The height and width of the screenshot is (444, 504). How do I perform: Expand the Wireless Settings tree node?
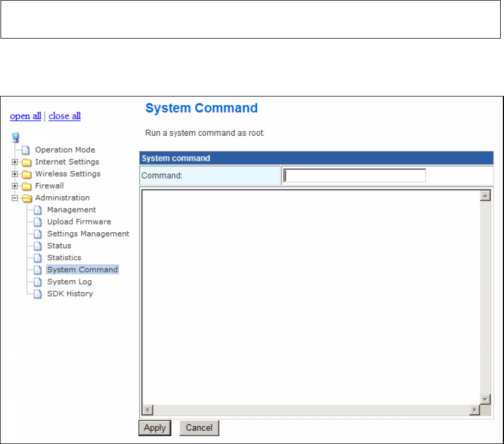[15, 174]
